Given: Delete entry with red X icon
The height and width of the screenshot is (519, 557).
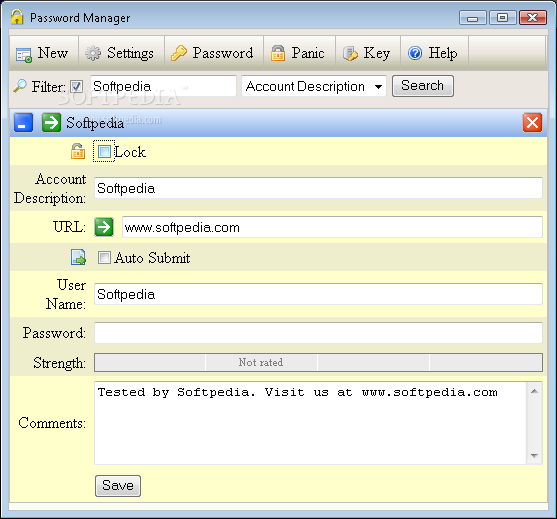Looking at the screenshot, I should tap(532, 123).
